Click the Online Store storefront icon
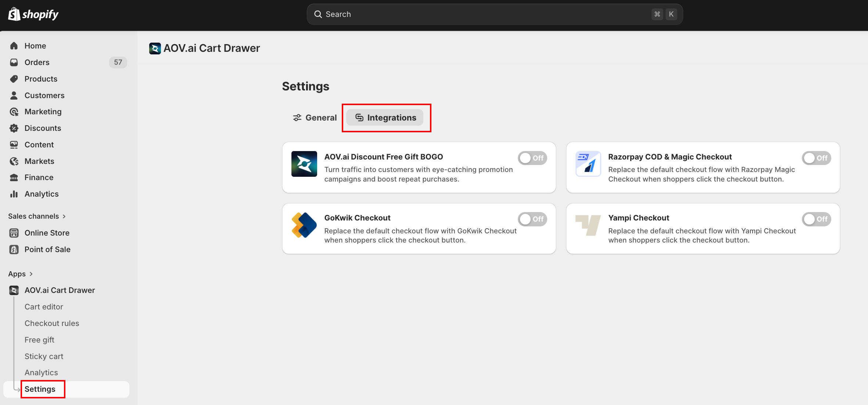 point(14,233)
